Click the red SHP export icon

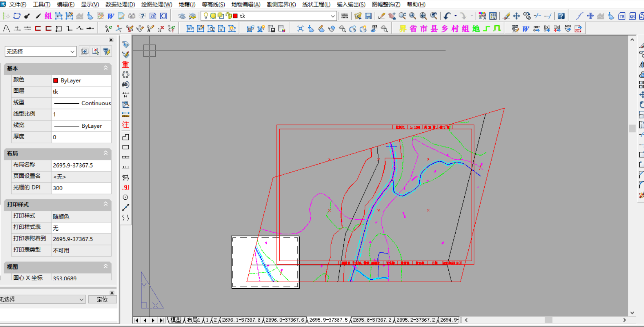pyautogui.click(x=578, y=29)
